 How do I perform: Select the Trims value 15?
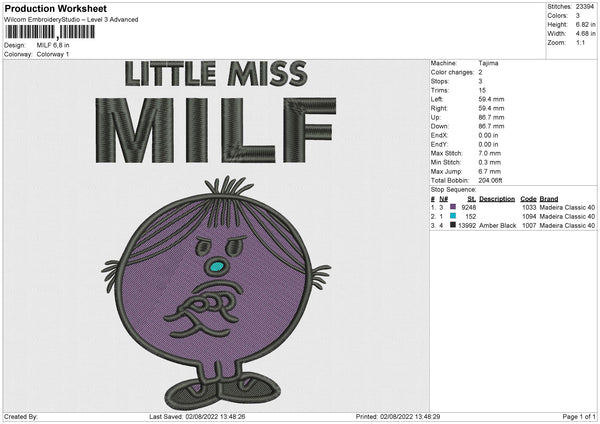pos(482,90)
